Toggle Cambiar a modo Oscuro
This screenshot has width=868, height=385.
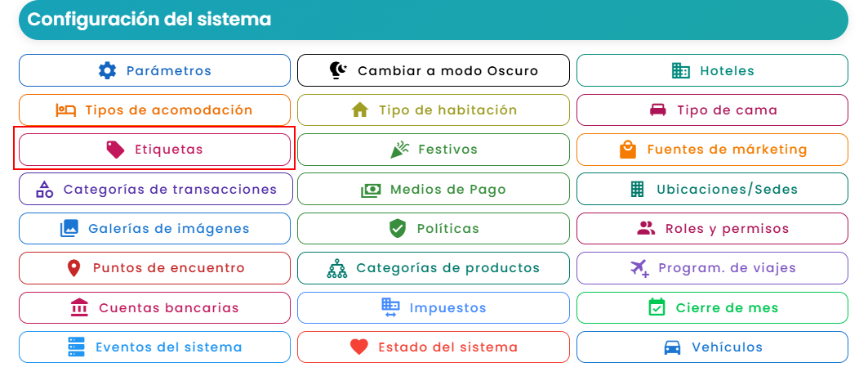(x=434, y=70)
